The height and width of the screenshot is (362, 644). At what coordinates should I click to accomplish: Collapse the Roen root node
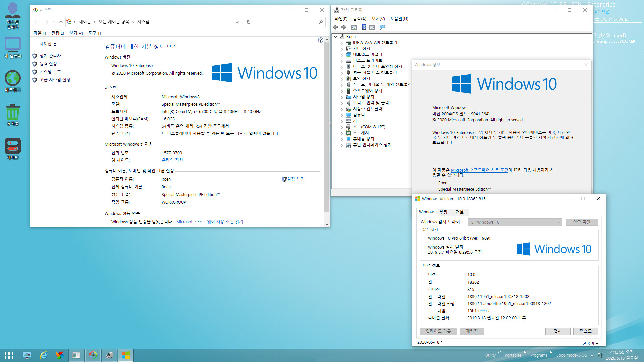tap(336, 37)
